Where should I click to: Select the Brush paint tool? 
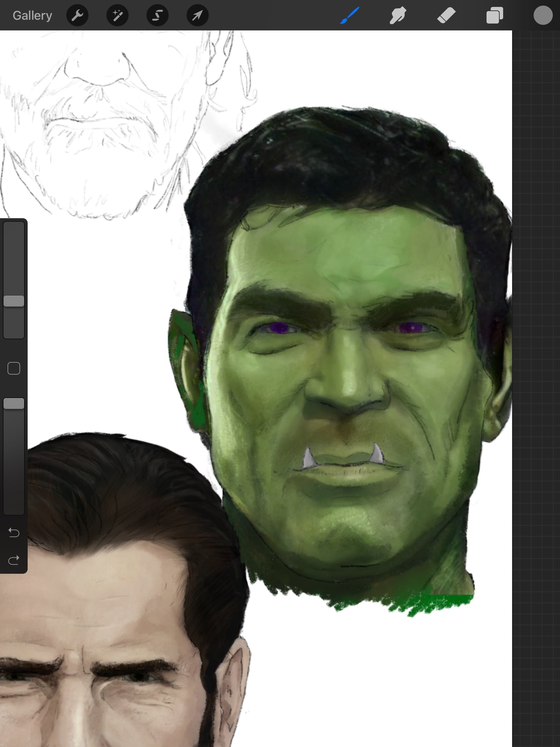click(350, 15)
